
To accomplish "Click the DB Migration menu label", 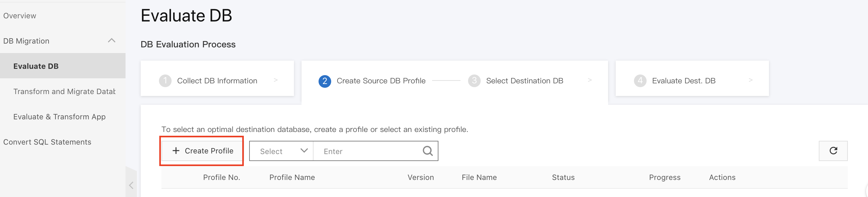I will tap(26, 41).
